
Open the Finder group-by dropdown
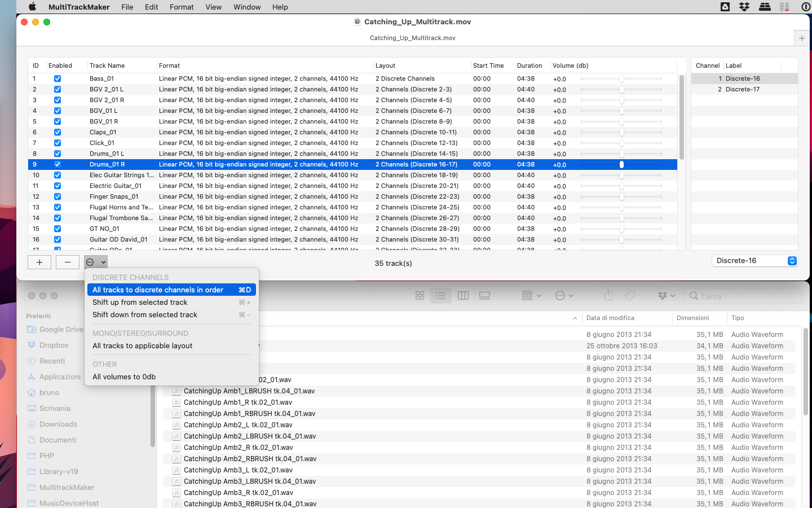tap(532, 296)
